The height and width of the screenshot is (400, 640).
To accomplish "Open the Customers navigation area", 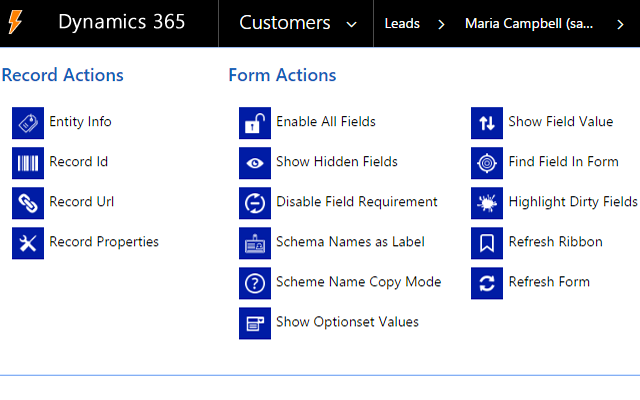I will [x=284, y=23].
